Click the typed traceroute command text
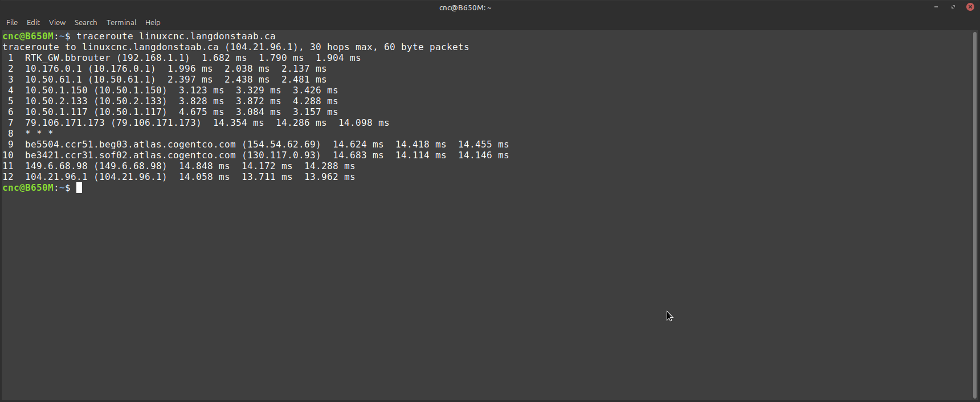This screenshot has height=402, width=980. click(175, 36)
